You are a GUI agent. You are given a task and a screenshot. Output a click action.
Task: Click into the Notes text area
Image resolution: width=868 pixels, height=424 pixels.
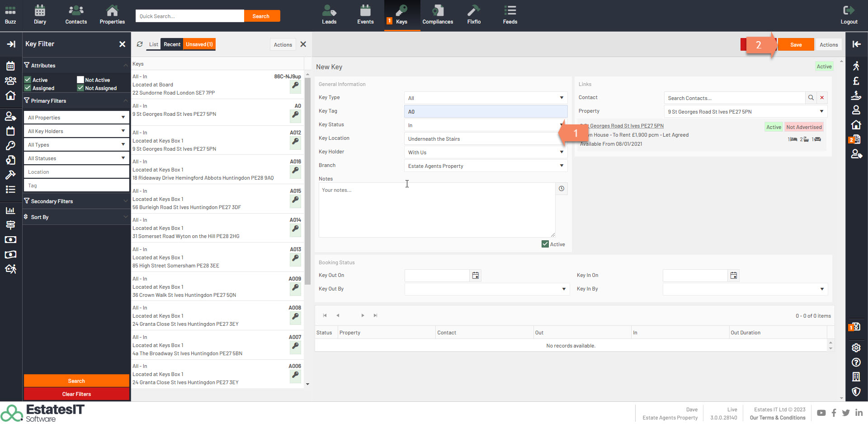(x=436, y=210)
